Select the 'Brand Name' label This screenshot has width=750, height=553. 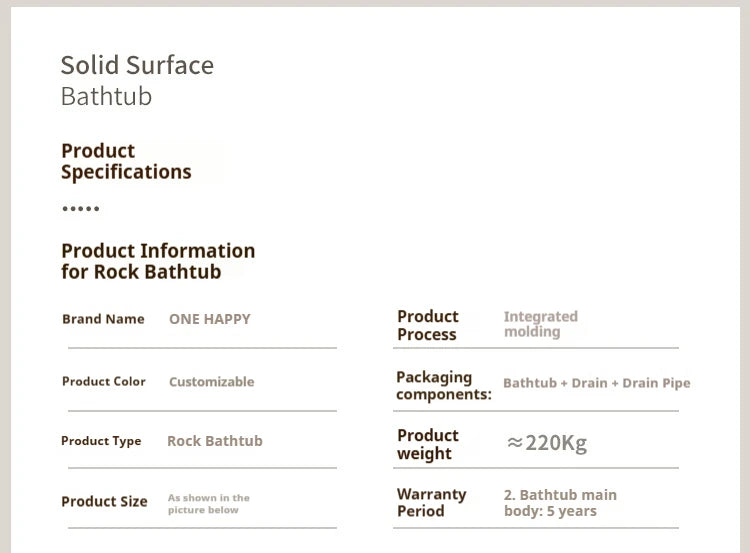click(x=103, y=319)
